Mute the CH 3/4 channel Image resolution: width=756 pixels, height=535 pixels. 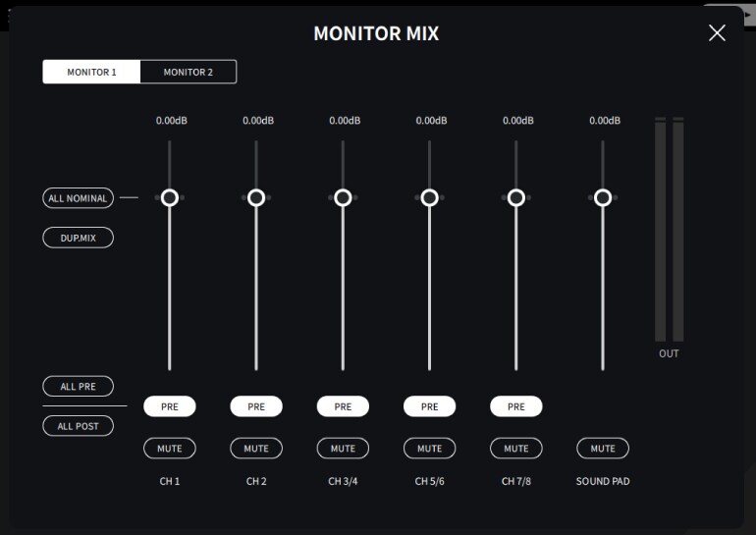343,449
